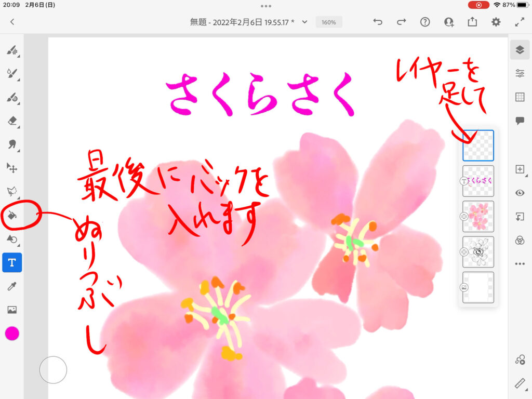The height and width of the screenshot is (399, 532).
Task: Select the さくらさく text layer thumbnail
Action: [x=478, y=181]
